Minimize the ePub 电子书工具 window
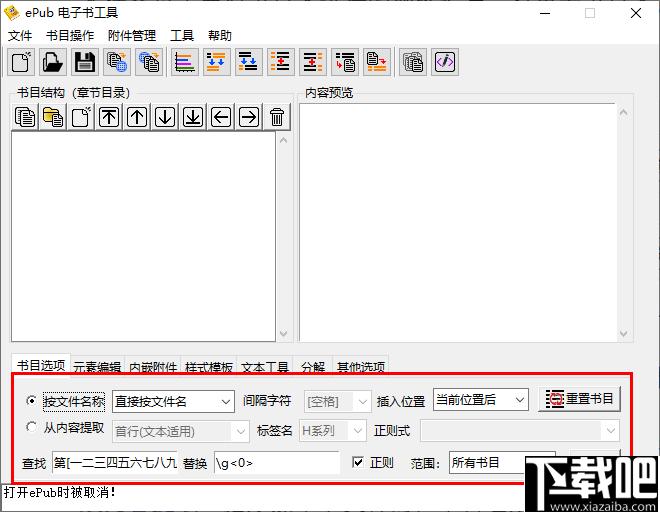This screenshot has width=660, height=512. tap(545, 13)
